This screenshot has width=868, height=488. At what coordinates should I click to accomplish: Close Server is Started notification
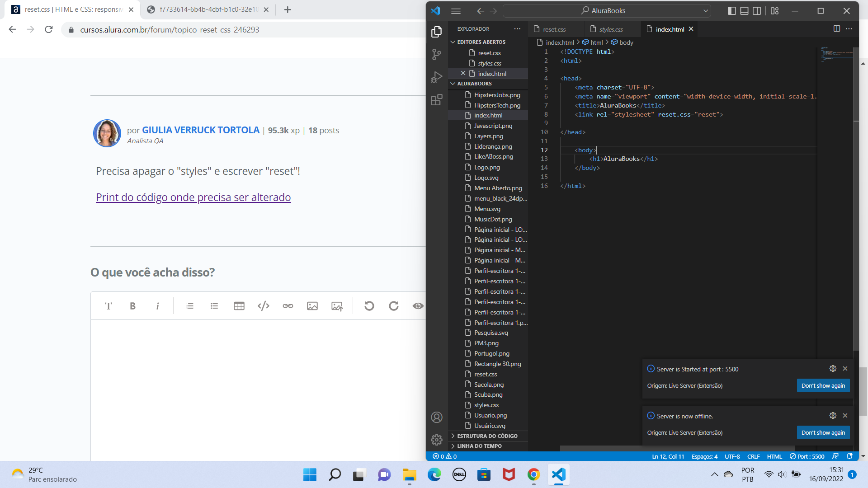point(845,369)
